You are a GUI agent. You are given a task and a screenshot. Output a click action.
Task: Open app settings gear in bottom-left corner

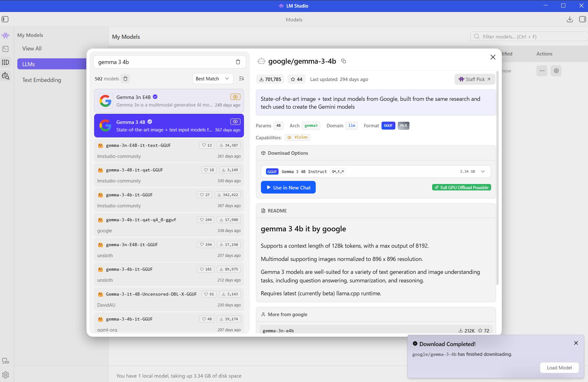point(5,375)
